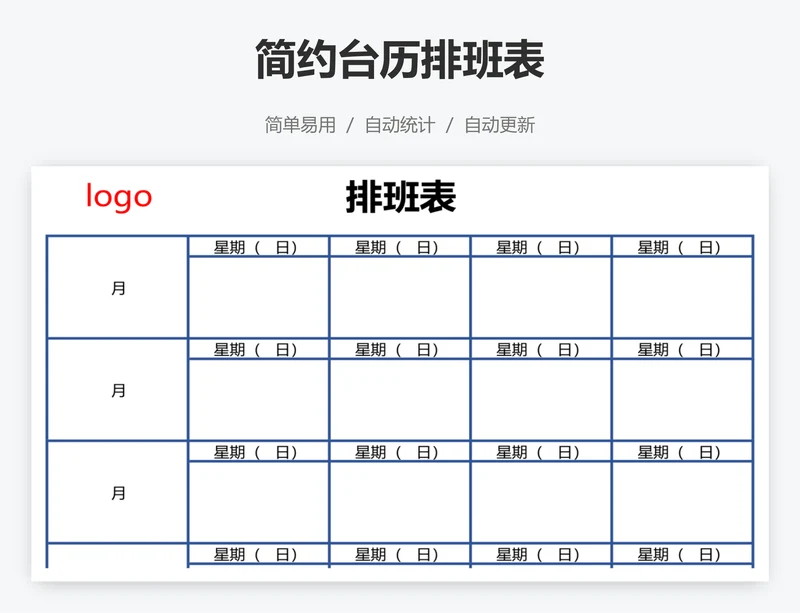This screenshot has width=800, height=613.
Task: Click second row's first 星期( 日) header
Action: (259, 350)
